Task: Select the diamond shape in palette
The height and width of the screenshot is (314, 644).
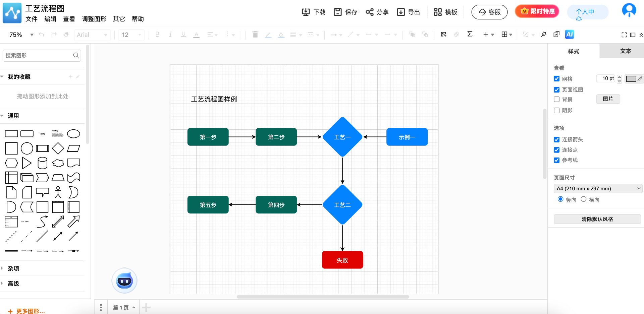Action: pyautogui.click(x=58, y=148)
